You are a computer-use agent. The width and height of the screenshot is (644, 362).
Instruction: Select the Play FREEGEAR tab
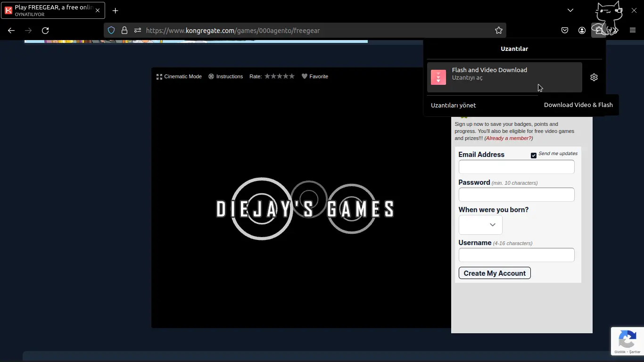pos(52,10)
